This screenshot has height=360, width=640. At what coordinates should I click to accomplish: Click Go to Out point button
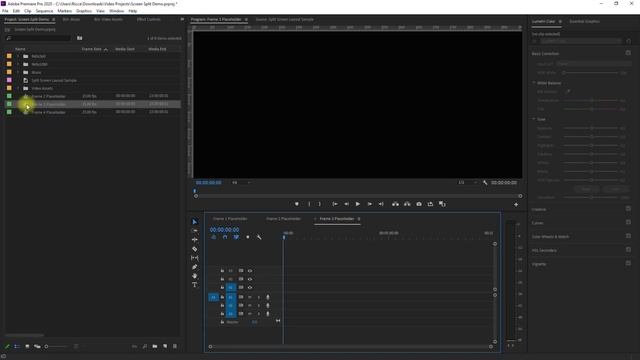[x=381, y=204]
